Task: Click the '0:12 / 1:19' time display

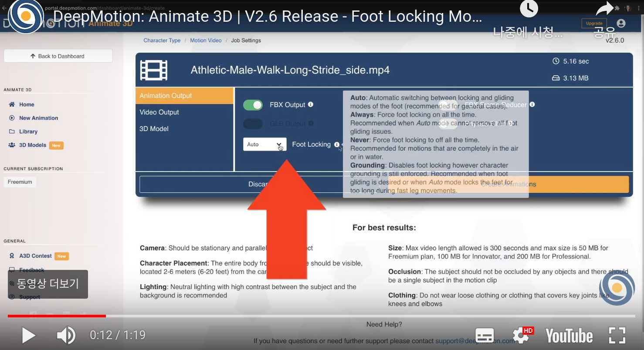Action: (x=118, y=335)
